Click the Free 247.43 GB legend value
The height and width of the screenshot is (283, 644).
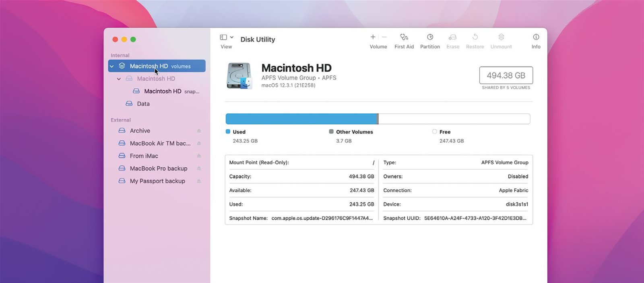pos(452,141)
